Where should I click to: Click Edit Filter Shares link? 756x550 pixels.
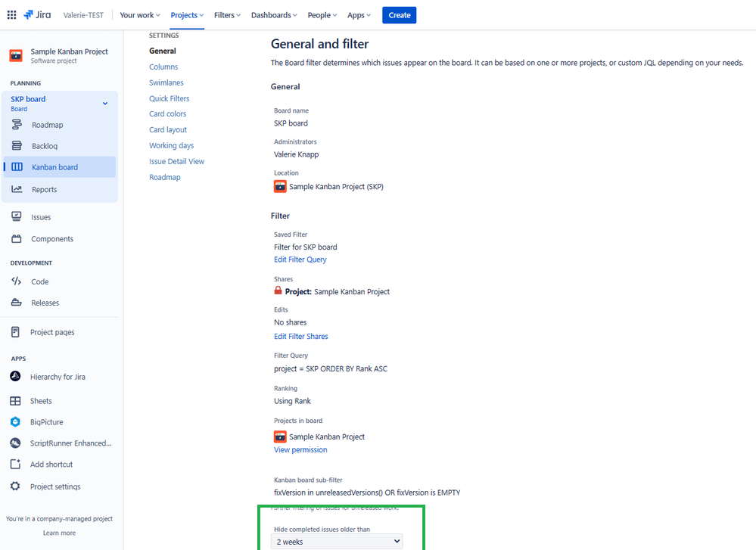[x=301, y=337]
